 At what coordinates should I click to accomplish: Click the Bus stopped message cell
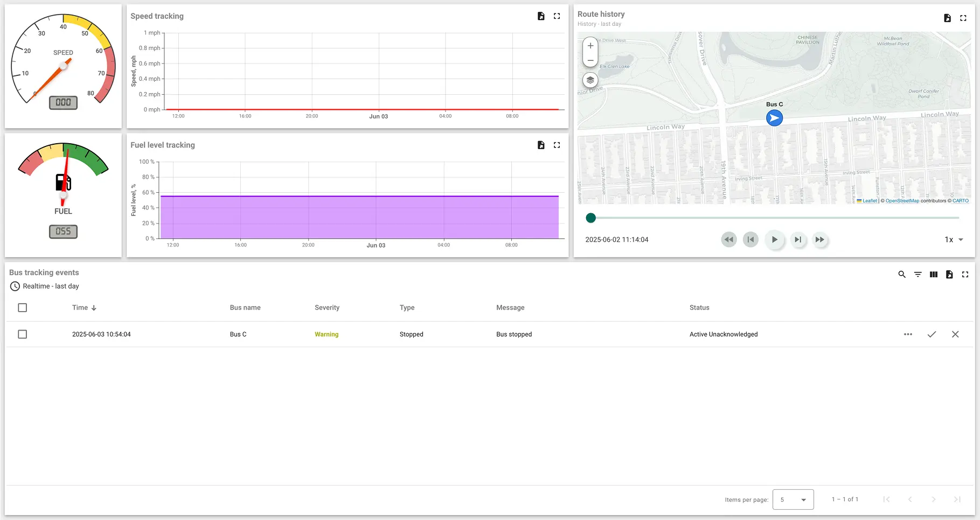tap(514, 334)
